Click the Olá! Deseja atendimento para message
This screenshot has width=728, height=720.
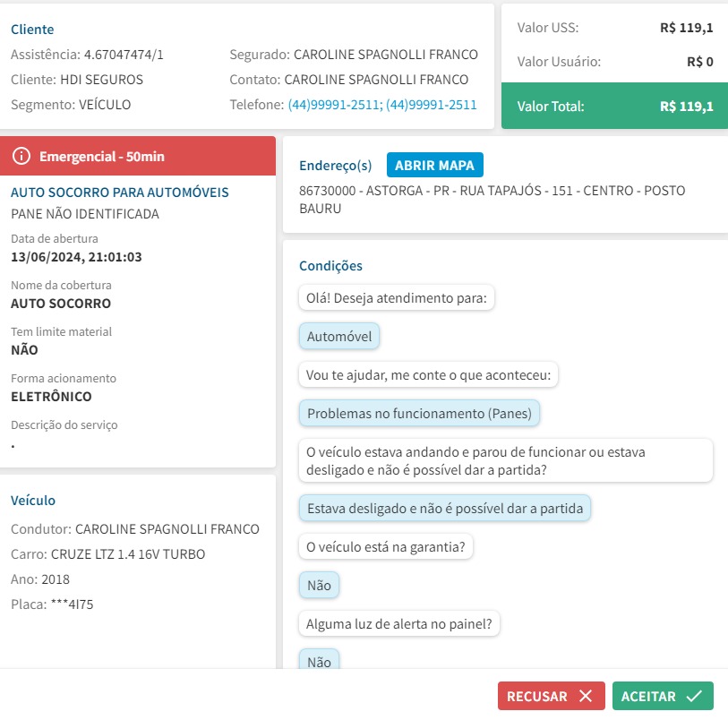(x=397, y=298)
